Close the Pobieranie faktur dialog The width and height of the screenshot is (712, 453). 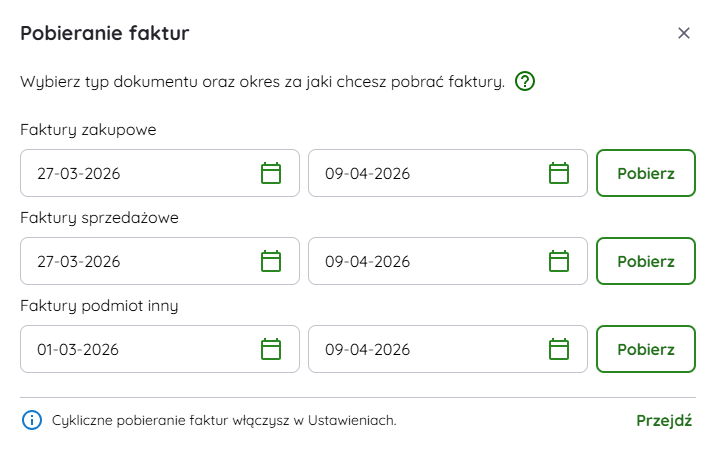pos(684,33)
